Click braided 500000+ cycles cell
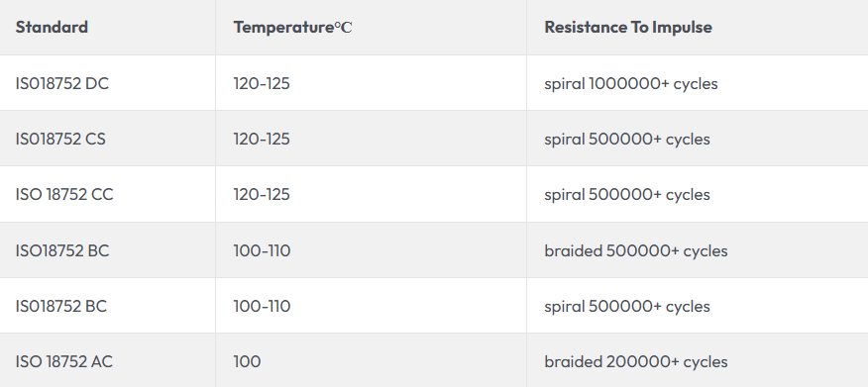The width and height of the screenshot is (868, 387). [x=636, y=251]
